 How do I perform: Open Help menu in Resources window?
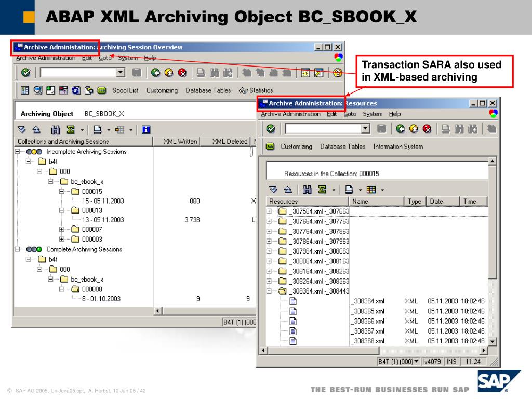[x=395, y=114]
